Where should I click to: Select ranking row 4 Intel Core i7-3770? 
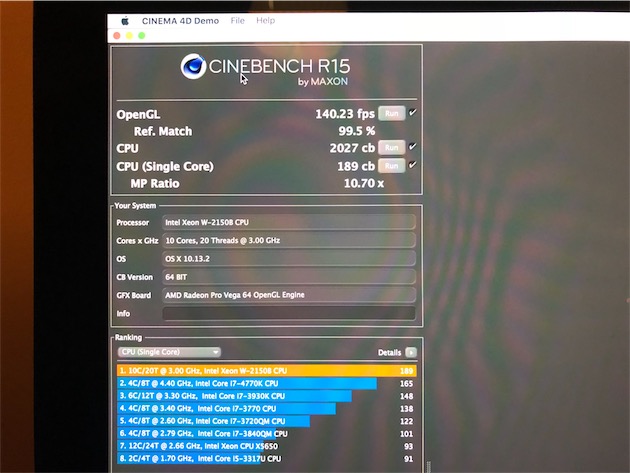(267, 408)
